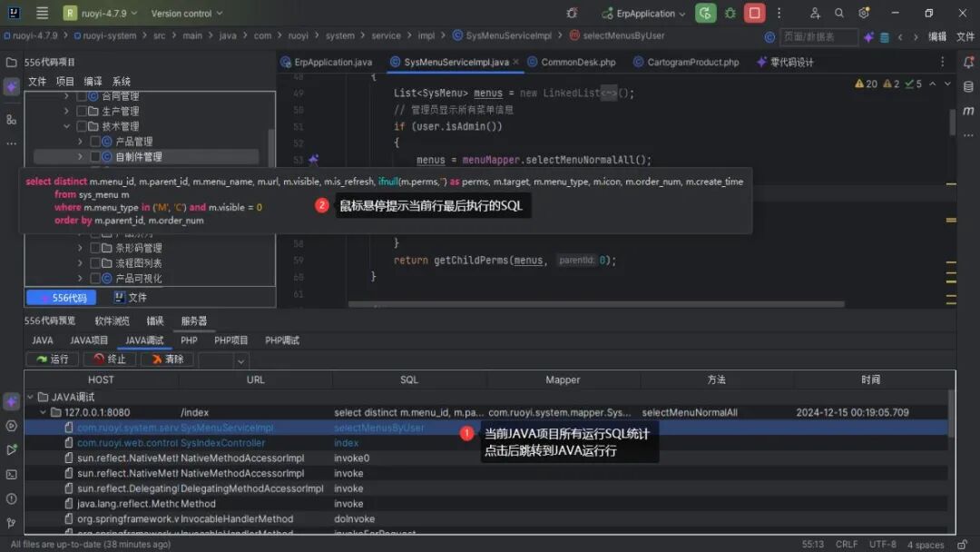
Task: Close the SysMenuServiceImpl.java tab
Action: pyautogui.click(x=515, y=62)
